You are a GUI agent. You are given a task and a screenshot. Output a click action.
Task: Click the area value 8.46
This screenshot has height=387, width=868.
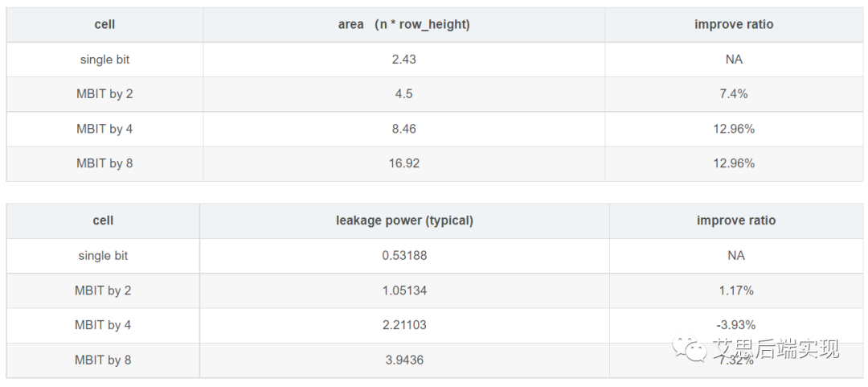[403, 129]
